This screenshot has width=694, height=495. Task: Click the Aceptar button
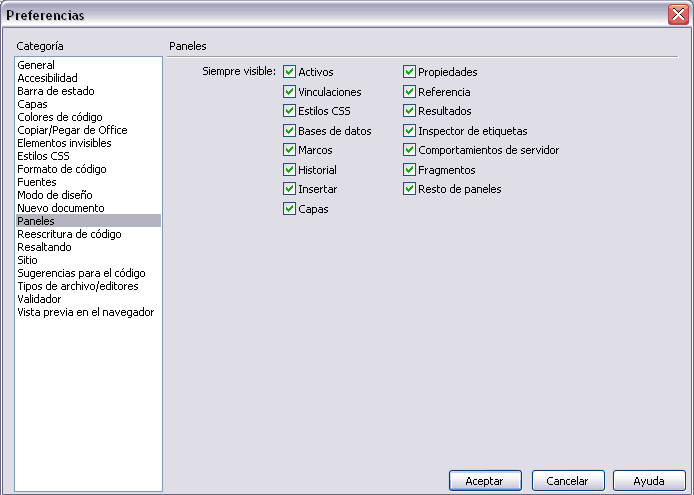click(485, 481)
